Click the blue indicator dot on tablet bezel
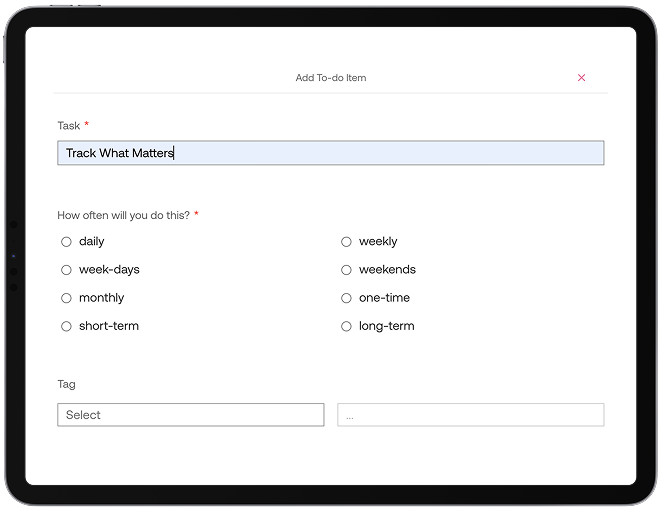The image size is (662, 512). click(13, 257)
